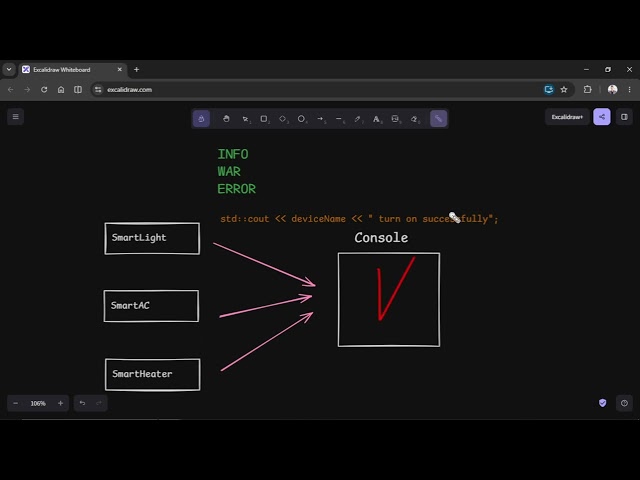Toggle the lock tool icon
The height and width of the screenshot is (480, 640).
coord(201,119)
